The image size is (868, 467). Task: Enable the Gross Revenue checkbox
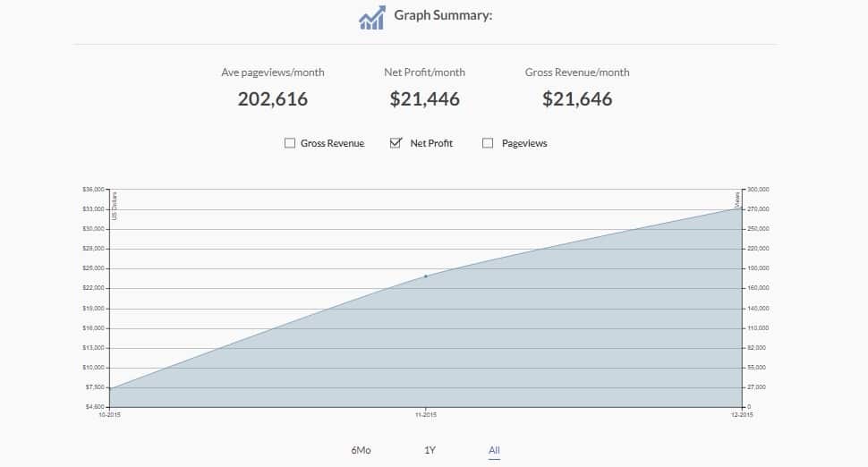pos(290,143)
